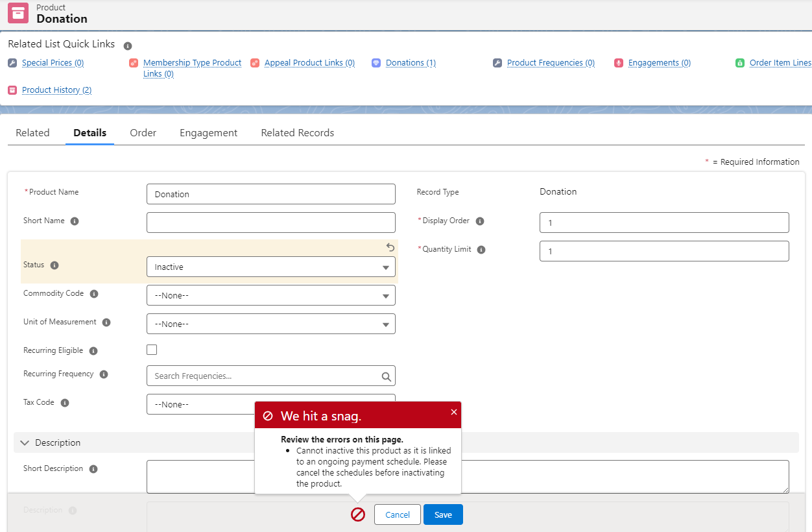Click the search icon in Recurring Frequency field
Viewport: 812px width, 532px height.
pos(386,376)
